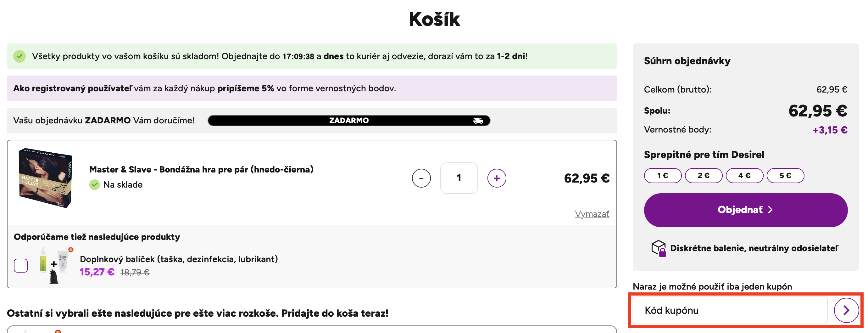Click the free delivery truck icon
Viewport: 868px width, 333px height.
[477, 121]
